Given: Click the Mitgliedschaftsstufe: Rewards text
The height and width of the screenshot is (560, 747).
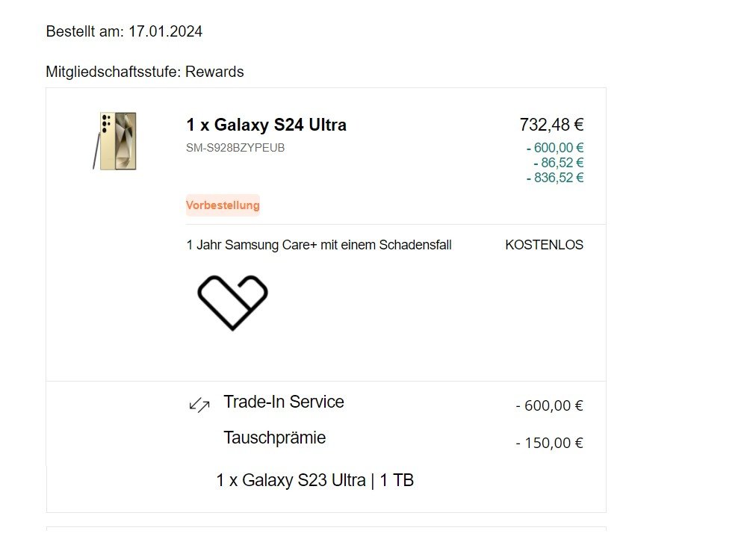Looking at the screenshot, I should tap(145, 72).
